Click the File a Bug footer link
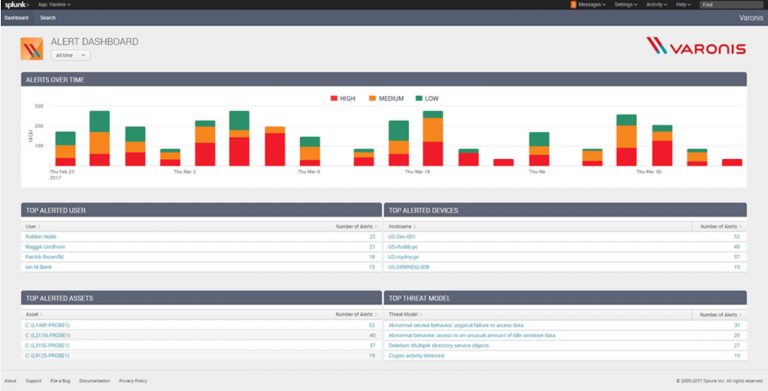The width and height of the screenshot is (768, 391). [60, 381]
